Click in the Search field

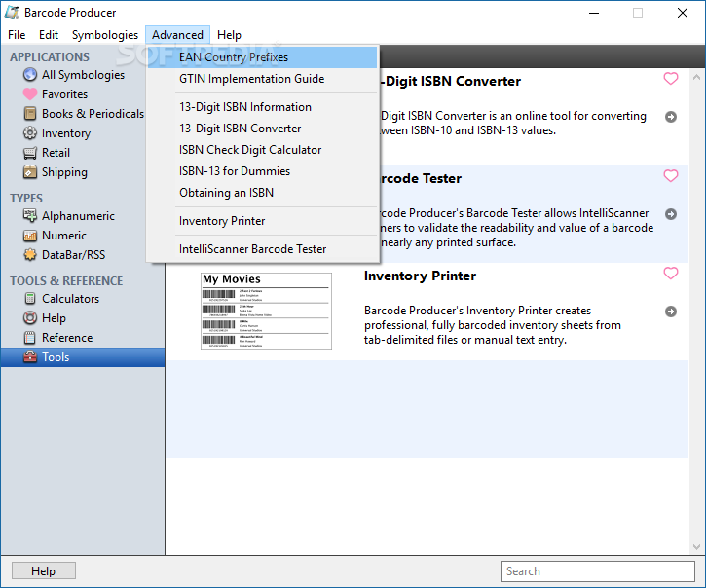pyautogui.click(x=598, y=570)
